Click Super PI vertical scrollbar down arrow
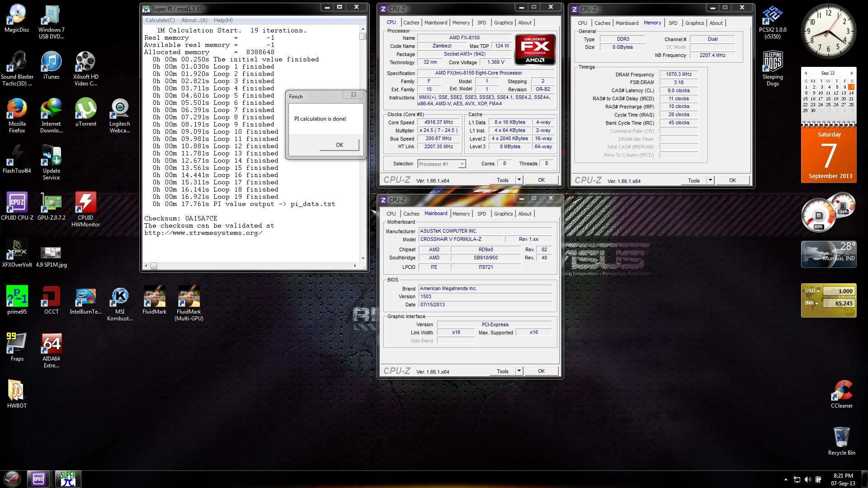Screen dimensions: 868x488 [x=363, y=258]
